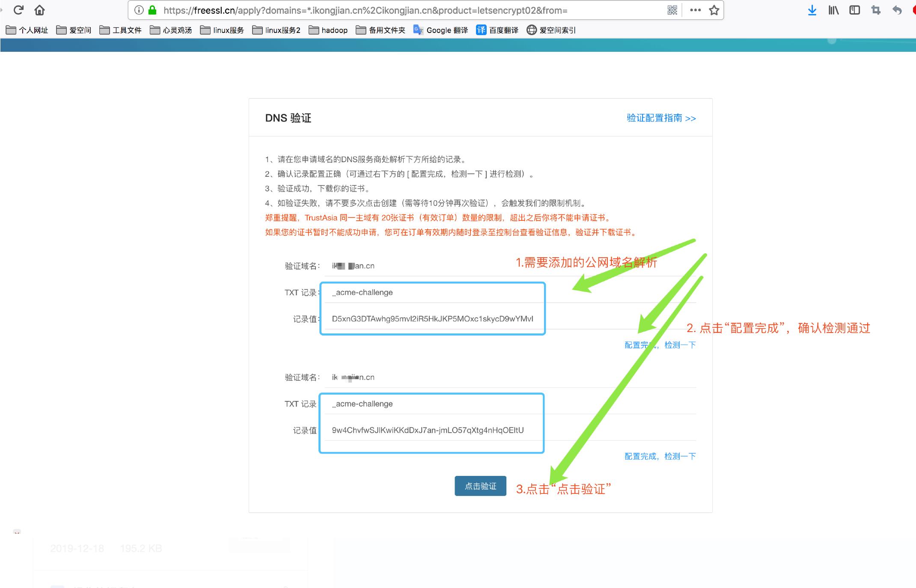Screen dimensions: 916x588
Task: Bookmark this page with the star icon
Action: 714,10
